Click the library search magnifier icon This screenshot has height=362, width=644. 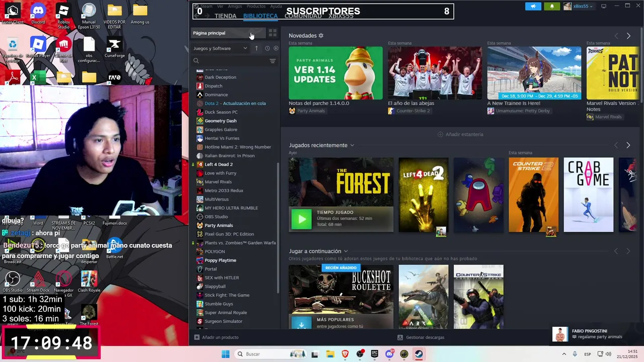pos(196,61)
